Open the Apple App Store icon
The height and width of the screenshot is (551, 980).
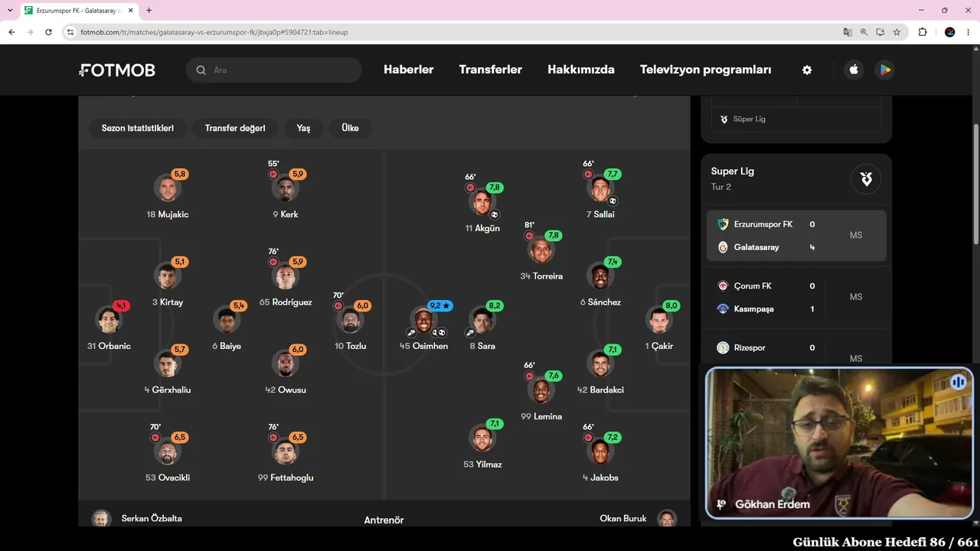click(854, 70)
